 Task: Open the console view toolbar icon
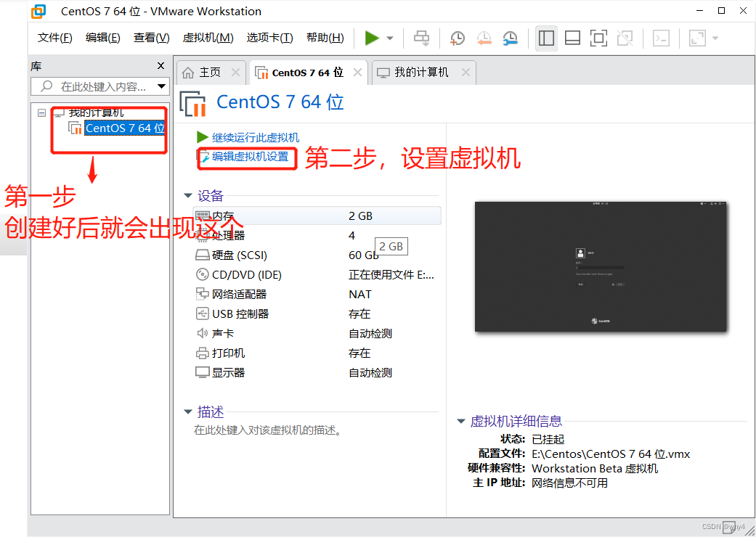click(661, 38)
